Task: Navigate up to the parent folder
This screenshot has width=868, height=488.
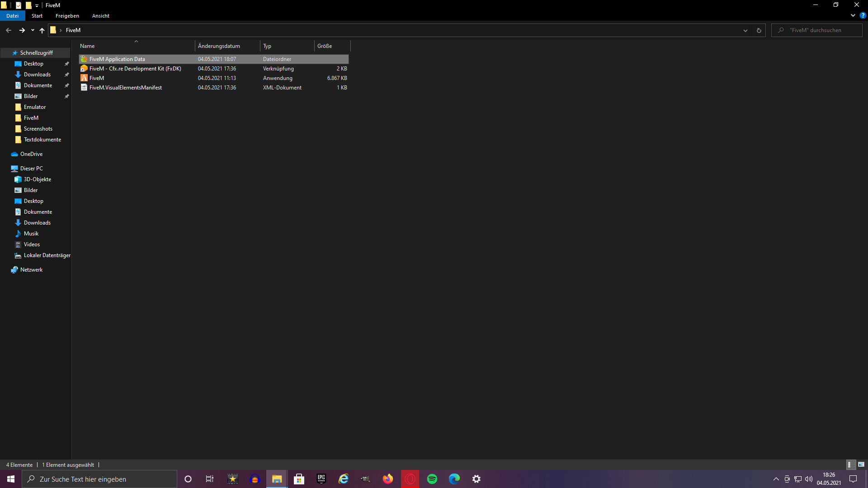Action: pyautogui.click(x=42, y=30)
